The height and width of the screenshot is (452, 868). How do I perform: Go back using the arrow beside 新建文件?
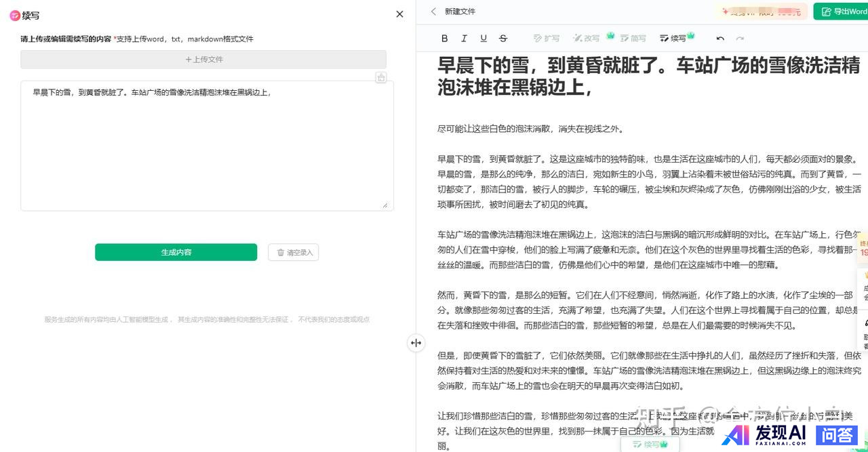coord(434,12)
